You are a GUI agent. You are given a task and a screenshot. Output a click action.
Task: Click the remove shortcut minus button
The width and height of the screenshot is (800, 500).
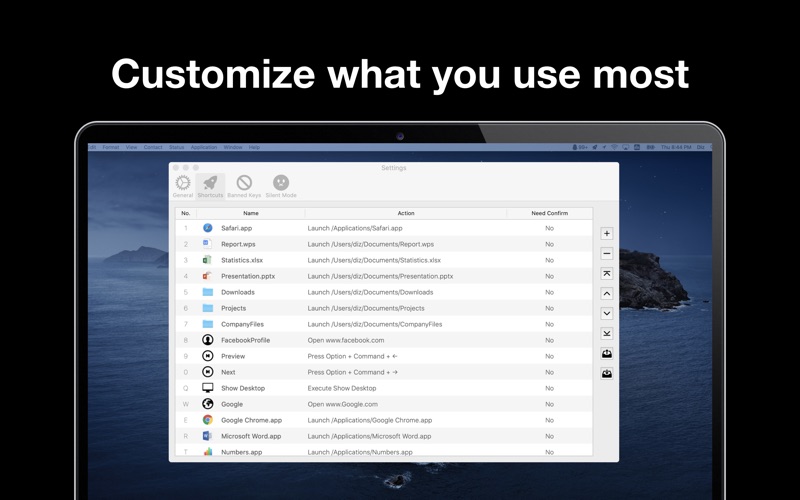coord(607,254)
